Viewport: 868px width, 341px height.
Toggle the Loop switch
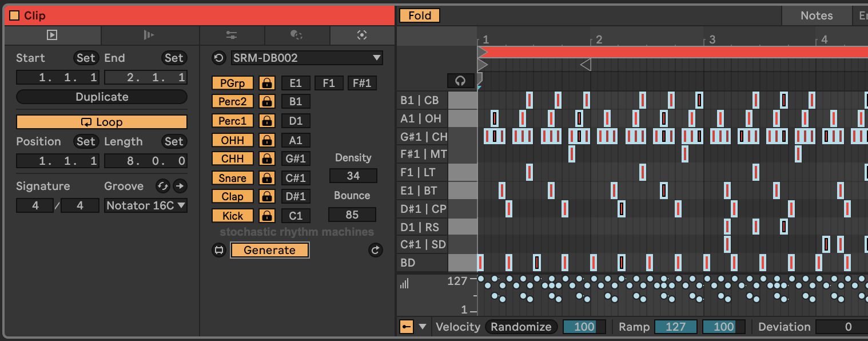click(102, 122)
